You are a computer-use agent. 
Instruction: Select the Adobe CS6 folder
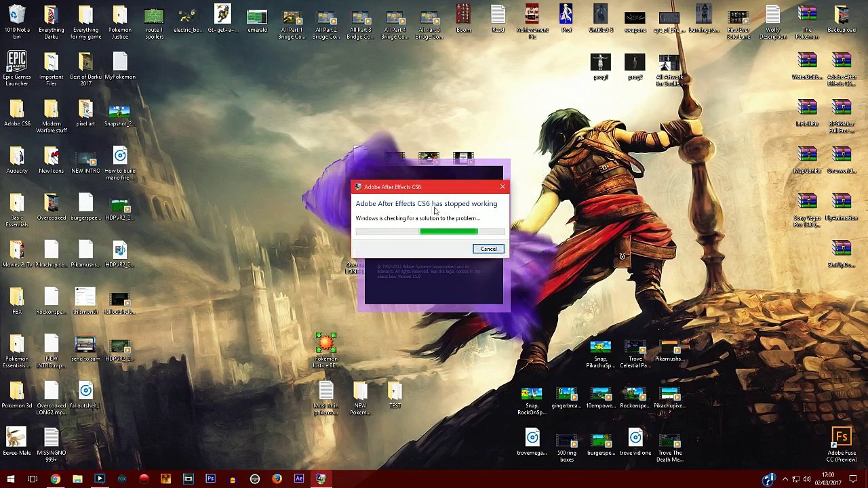coord(17,112)
